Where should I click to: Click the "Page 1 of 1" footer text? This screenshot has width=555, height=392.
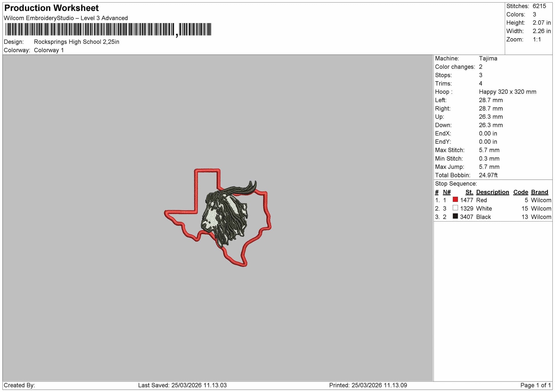click(x=536, y=385)
